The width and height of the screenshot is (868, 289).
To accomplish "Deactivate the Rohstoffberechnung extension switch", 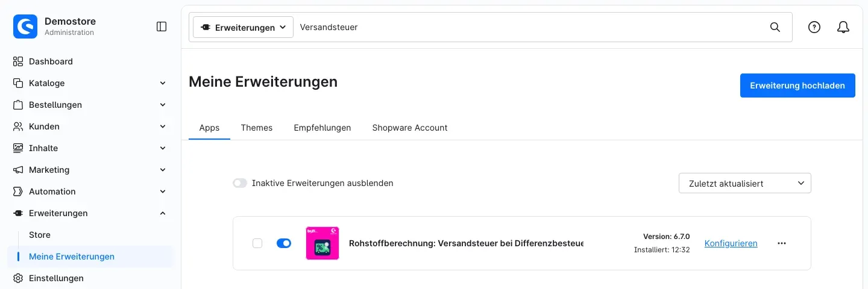I will pyautogui.click(x=284, y=243).
